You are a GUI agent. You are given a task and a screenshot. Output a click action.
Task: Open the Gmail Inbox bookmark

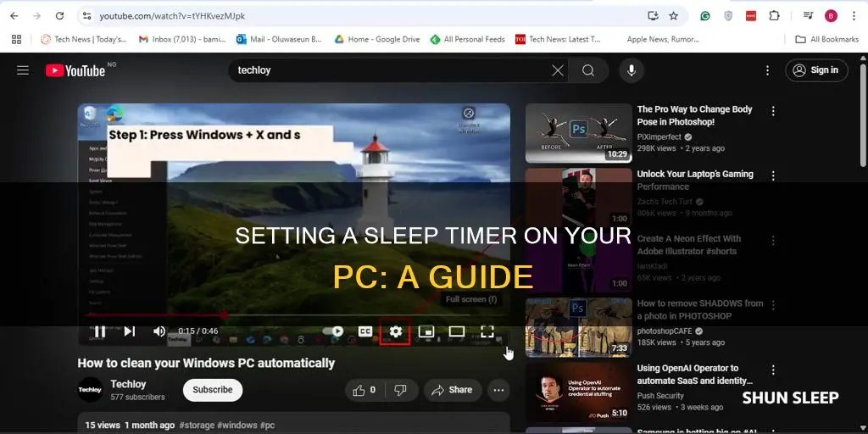coord(181,39)
